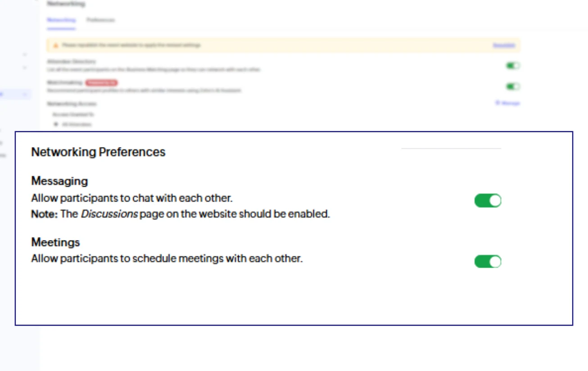Click the Attendee Directory label
588x371 pixels.
pyautogui.click(x=71, y=61)
